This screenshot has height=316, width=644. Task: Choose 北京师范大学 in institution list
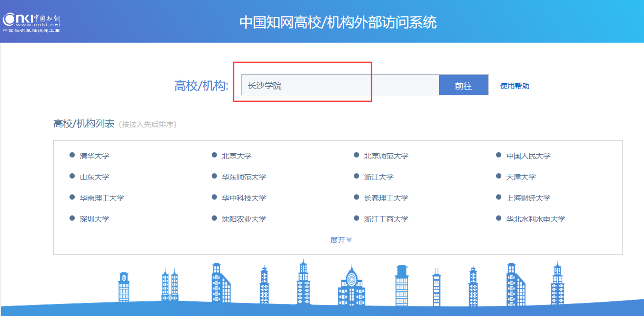click(x=385, y=156)
